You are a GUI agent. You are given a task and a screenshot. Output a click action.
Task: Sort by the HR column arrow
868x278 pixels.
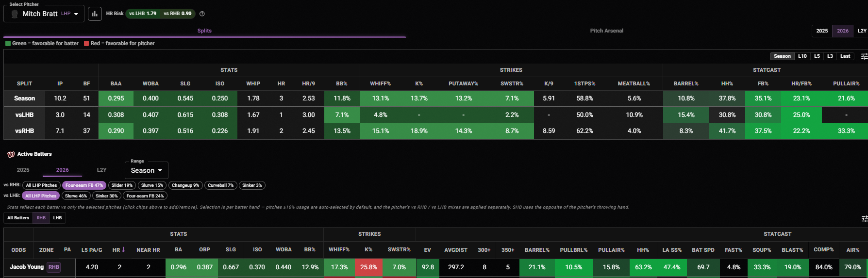pos(123,250)
